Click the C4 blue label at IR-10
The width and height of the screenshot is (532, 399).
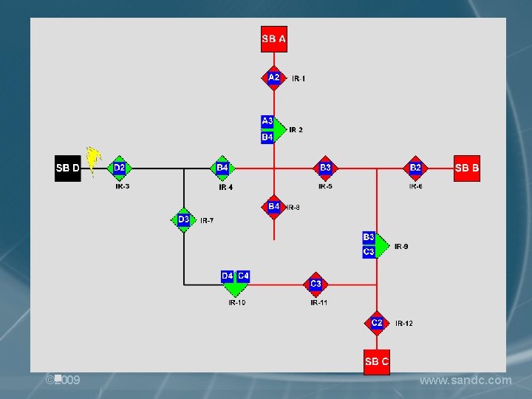click(243, 276)
